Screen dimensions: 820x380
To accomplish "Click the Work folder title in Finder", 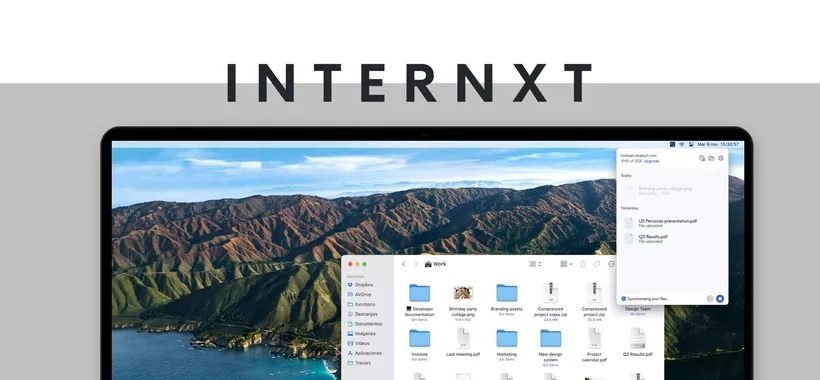I will coord(436,264).
